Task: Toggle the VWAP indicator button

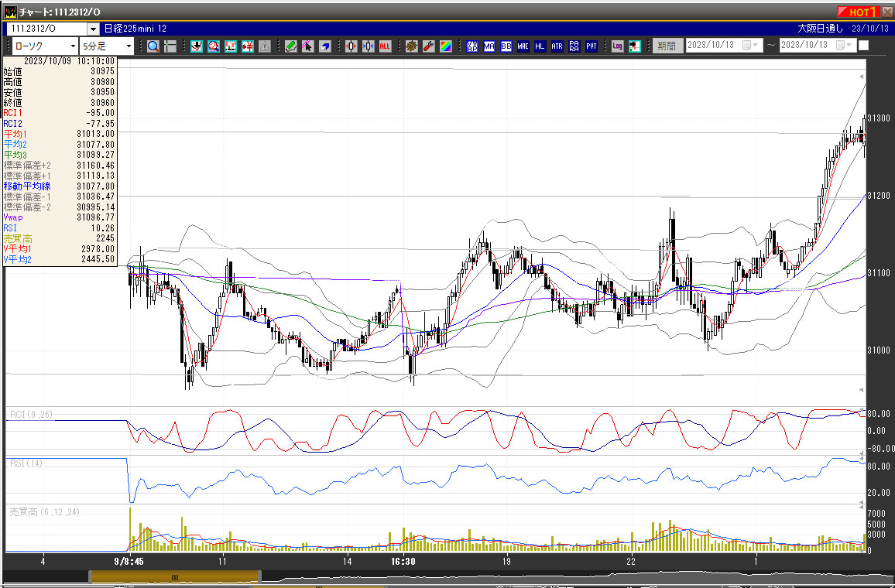Action: point(472,46)
